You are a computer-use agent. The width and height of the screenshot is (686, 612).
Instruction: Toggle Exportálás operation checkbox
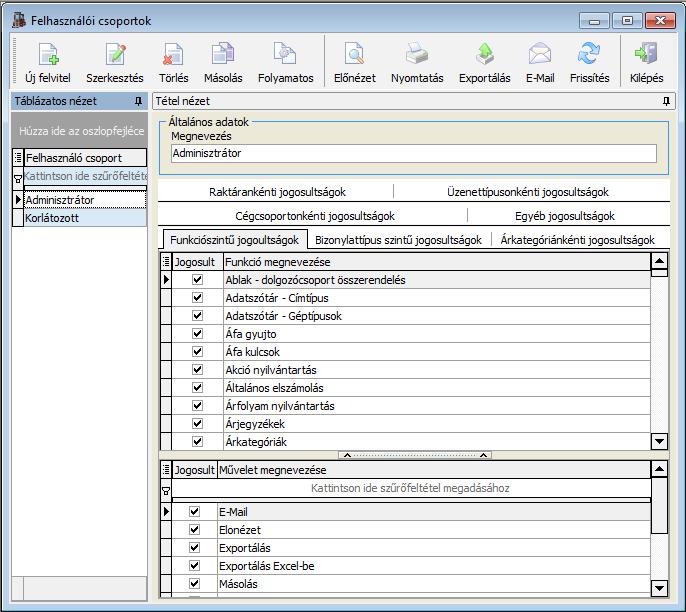(x=194, y=547)
